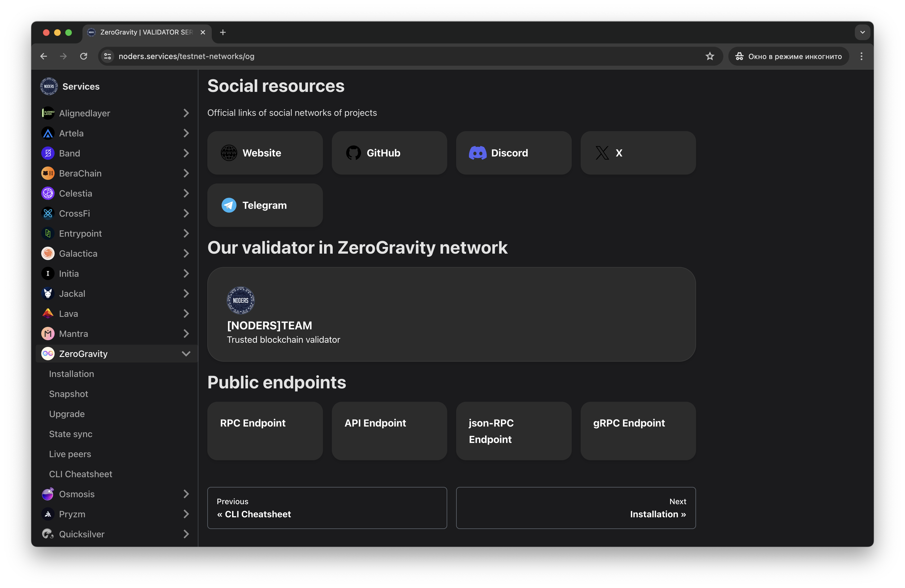Reload the page

84,57
